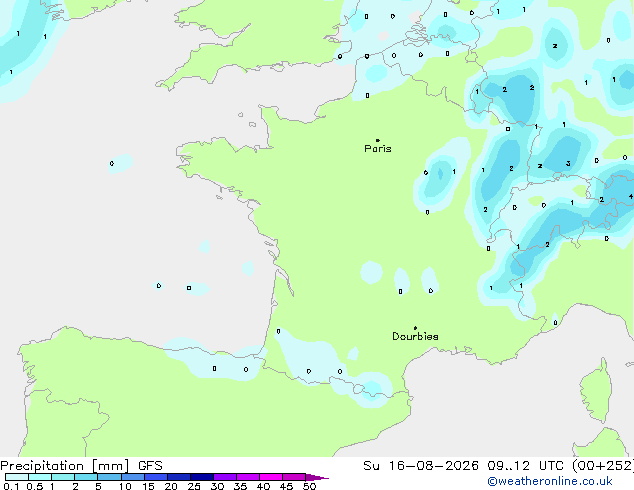This screenshot has height=490, width=634.
Task: Click the legend scale label 15
Action: (x=148, y=486)
